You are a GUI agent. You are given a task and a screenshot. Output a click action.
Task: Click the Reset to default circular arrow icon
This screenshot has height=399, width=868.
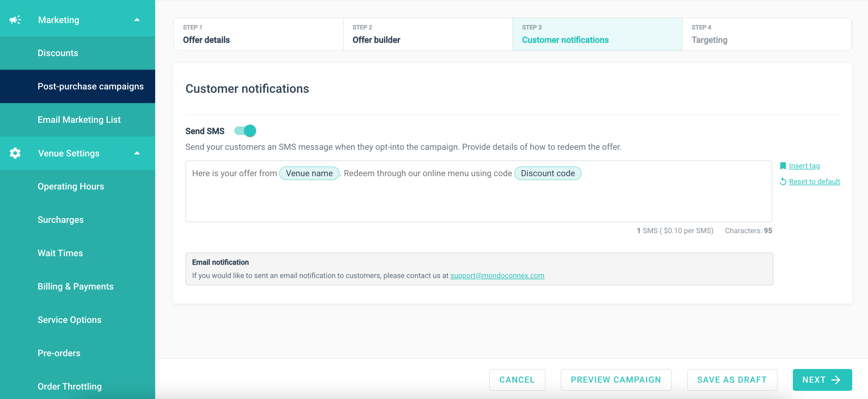783,182
